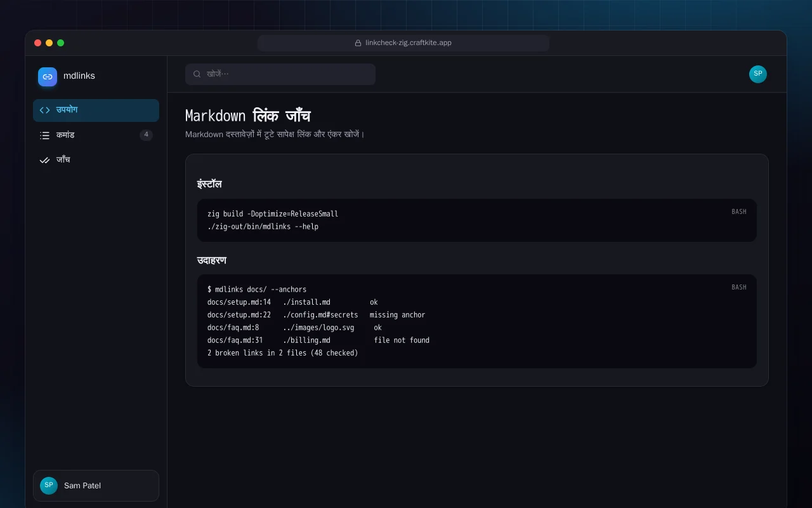This screenshot has height=508, width=812.
Task: Click the linkcheck-zig.craftkite.app address bar
Action: coord(403,43)
